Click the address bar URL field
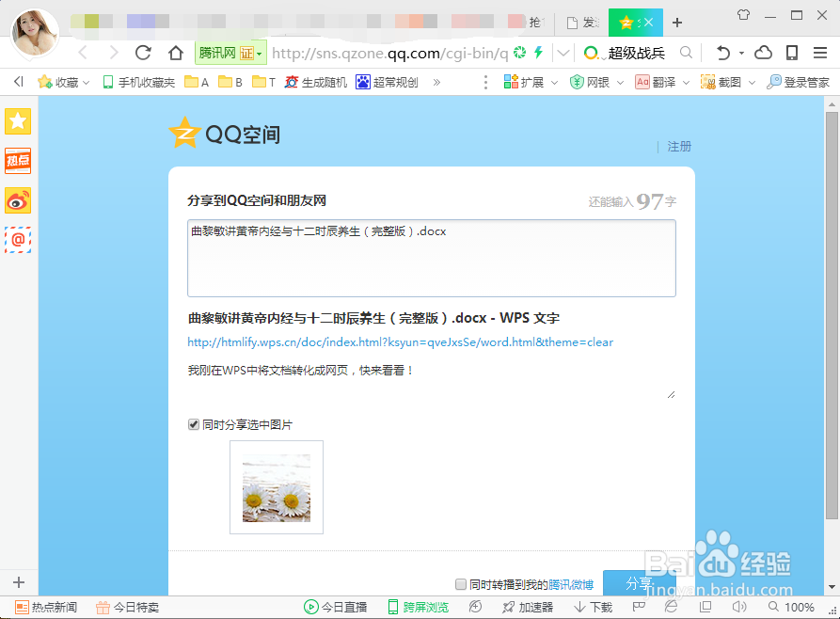Screen dimensions: 840x619 (x=390, y=53)
